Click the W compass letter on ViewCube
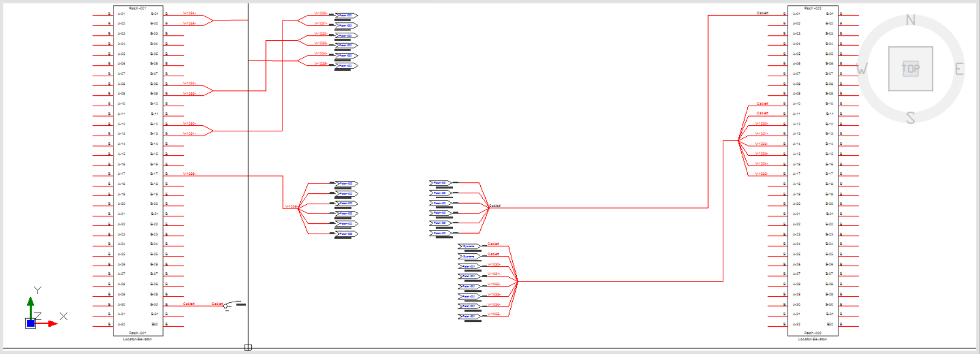This screenshot has width=980, height=354. pos(862,69)
